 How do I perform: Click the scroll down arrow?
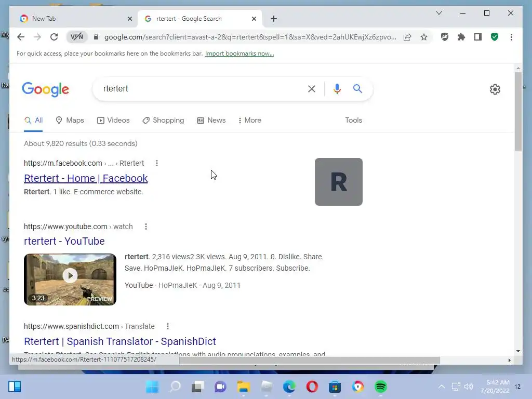[518, 351]
